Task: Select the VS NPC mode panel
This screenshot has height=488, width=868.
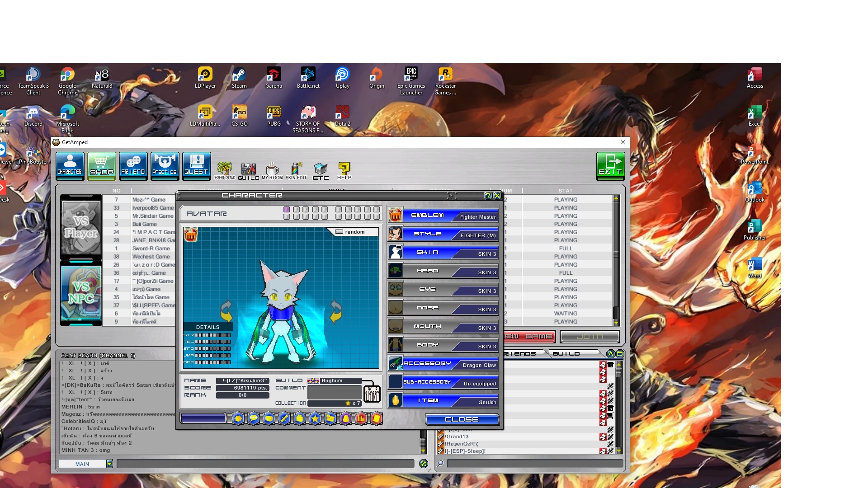Action: [81, 293]
